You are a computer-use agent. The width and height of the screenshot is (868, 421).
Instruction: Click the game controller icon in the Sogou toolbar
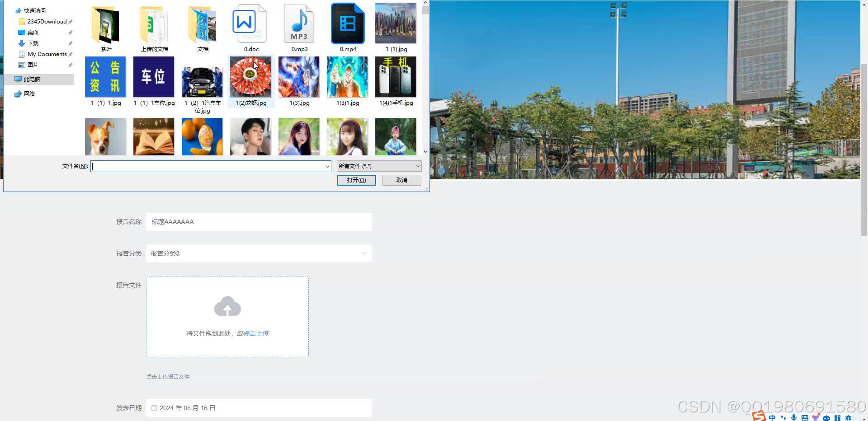[826, 418]
